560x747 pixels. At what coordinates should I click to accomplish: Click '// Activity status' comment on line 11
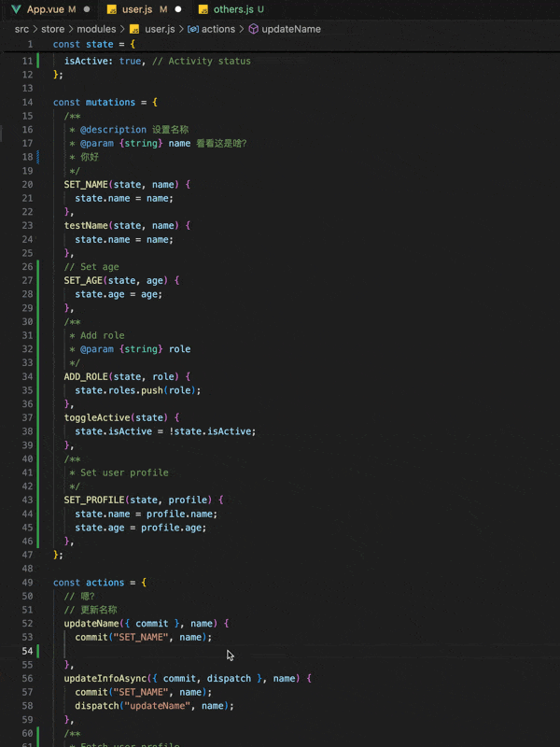(202, 61)
